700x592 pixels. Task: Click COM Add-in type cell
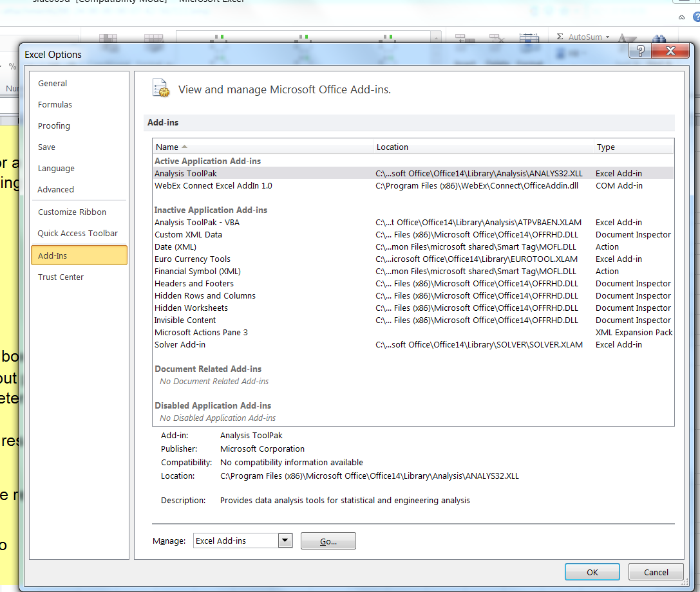pyautogui.click(x=619, y=185)
